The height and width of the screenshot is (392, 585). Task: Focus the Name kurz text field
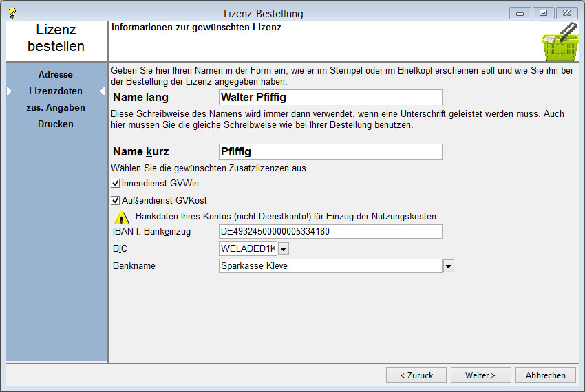tap(330, 151)
